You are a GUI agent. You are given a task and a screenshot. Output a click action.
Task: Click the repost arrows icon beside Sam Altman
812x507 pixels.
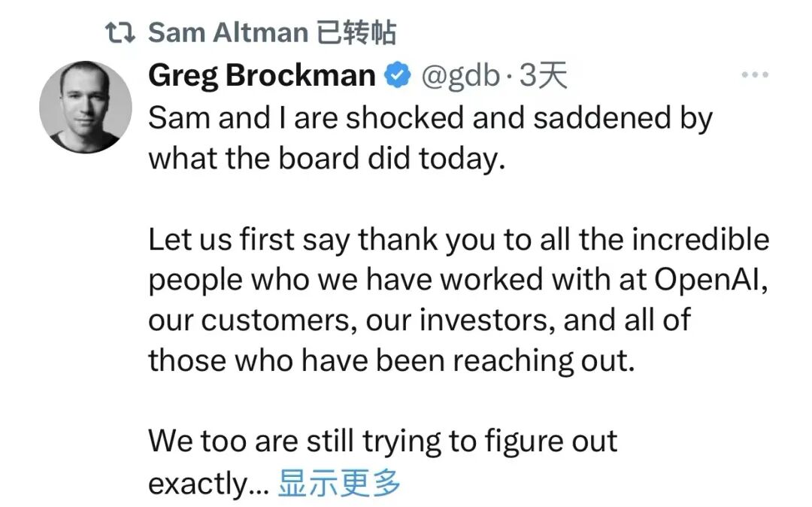pos(120,32)
